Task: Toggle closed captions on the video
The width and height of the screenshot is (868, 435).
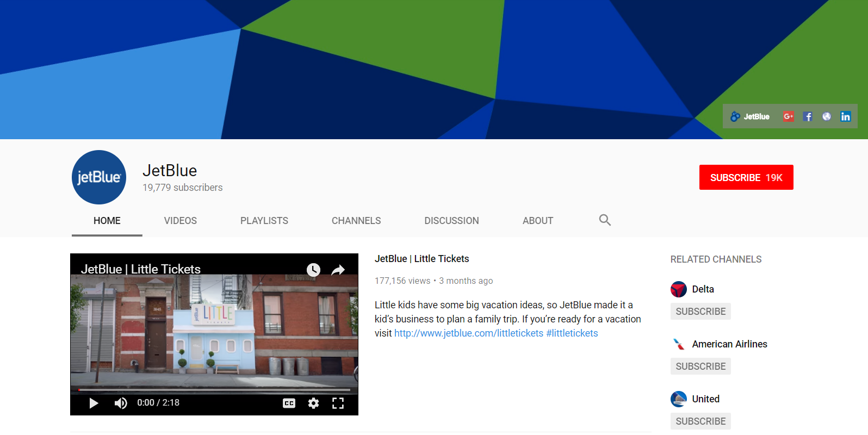Action: pos(289,403)
